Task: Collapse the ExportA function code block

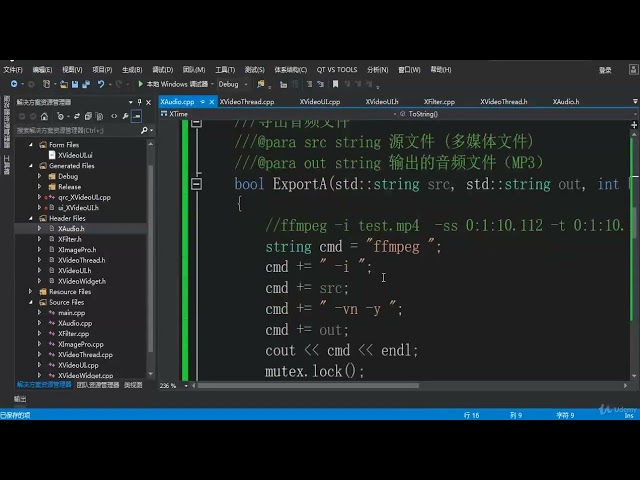Action: pyautogui.click(x=196, y=184)
